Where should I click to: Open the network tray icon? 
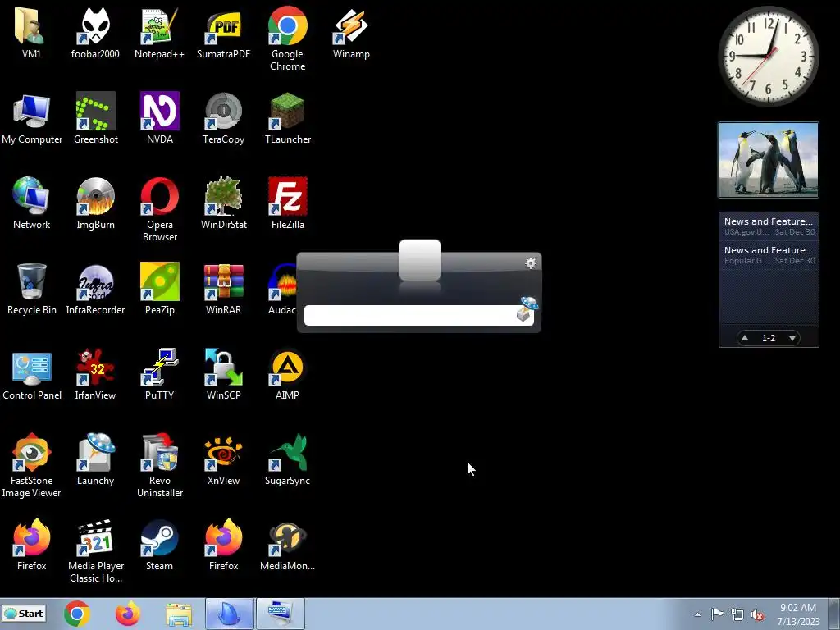pos(737,614)
